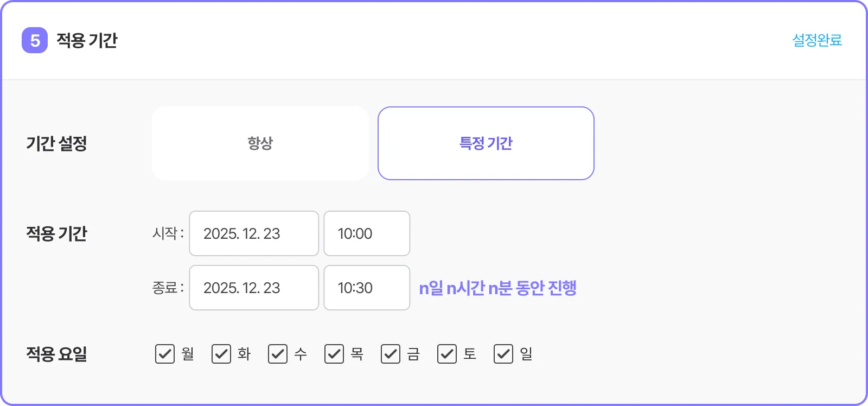868x406 pixels.
Task: Uncheck the 토 (Saturday) checkbox
Action: point(447,354)
